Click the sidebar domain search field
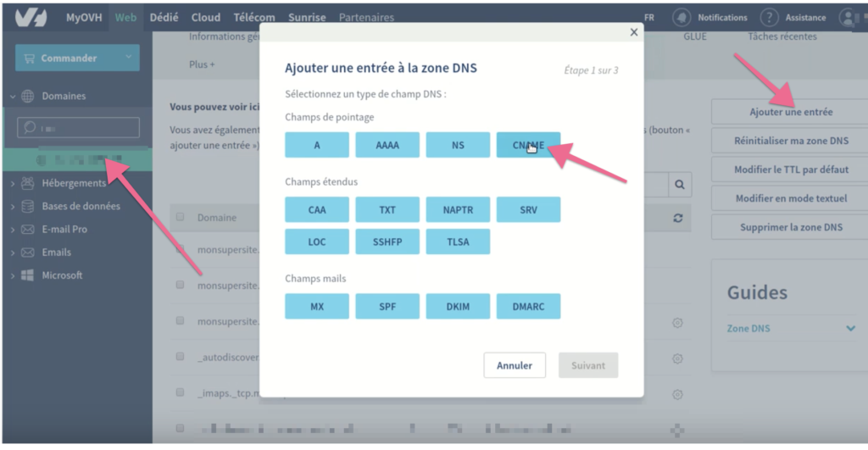 78,128
